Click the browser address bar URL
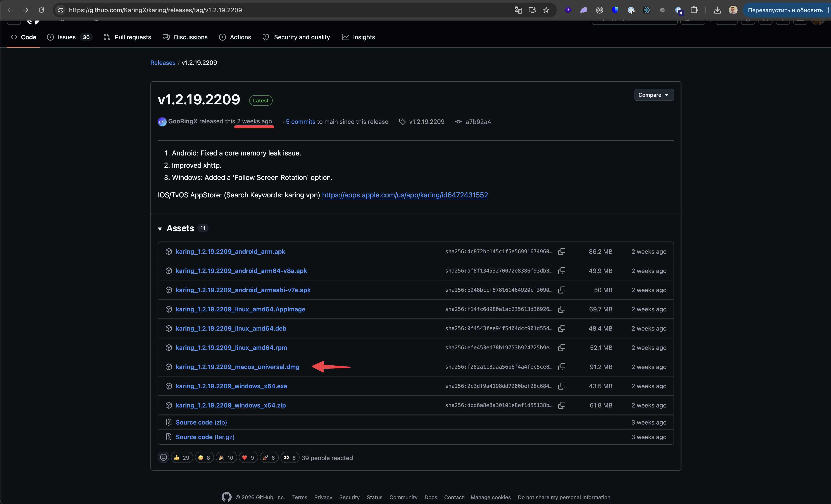The image size is (831, 504). (x=155, y=10)
